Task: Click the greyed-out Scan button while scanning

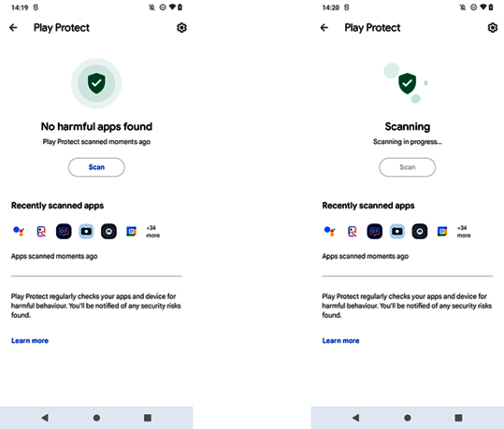Action: click(408, 167)
